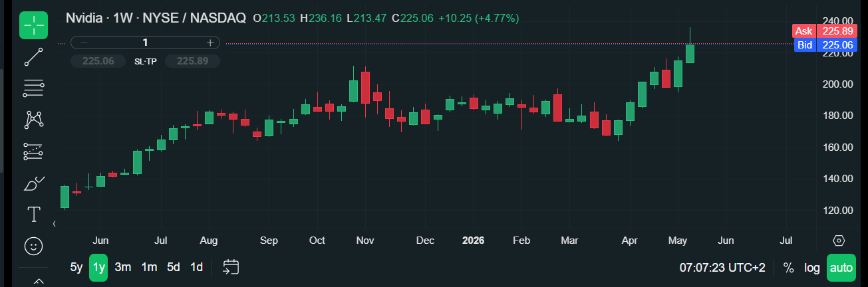This screenshot has height=287, width=868.
Task: Switch the range to 5y
Action: [x=76, y=267]
